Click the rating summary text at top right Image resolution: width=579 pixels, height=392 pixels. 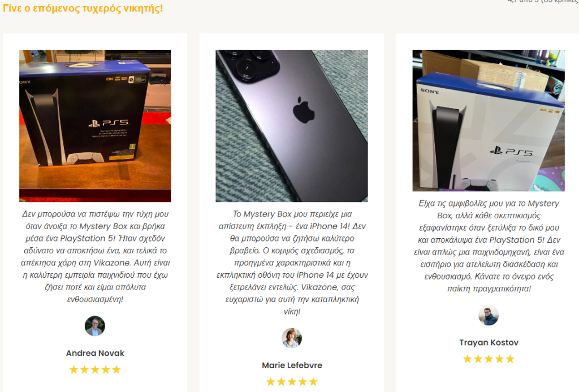(x=543, y=2)
